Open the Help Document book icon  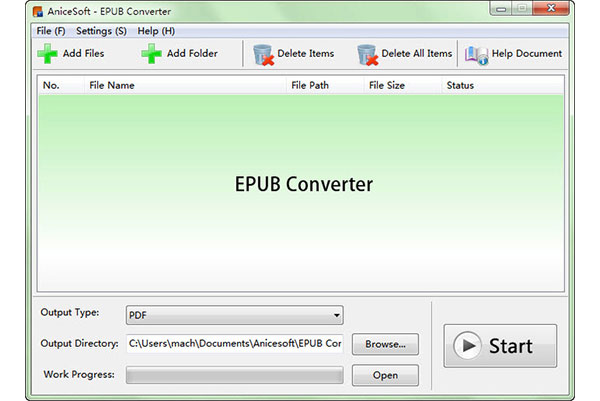pyautogui.click(x=476, y=55)
